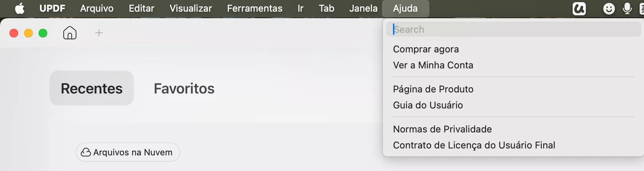Click the smiley face menu bar icon
The width and height of the screenshot is (644, 171).
click(609, 8)
